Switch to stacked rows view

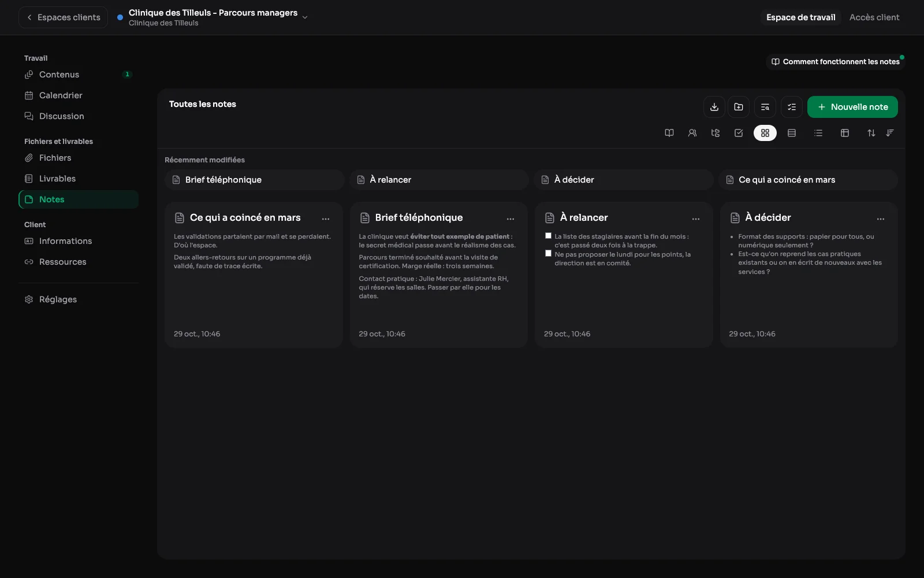[x=792, y=133]
